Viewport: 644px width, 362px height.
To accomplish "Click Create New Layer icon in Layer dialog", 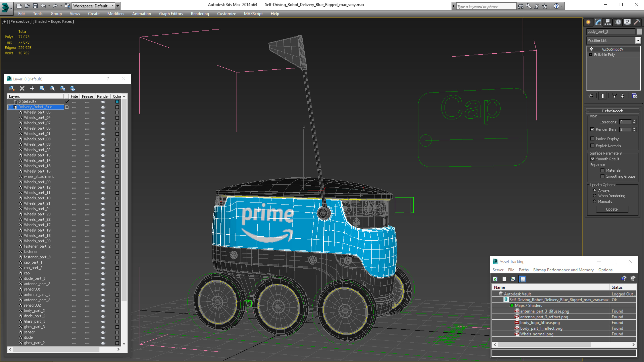I will 12,88.
